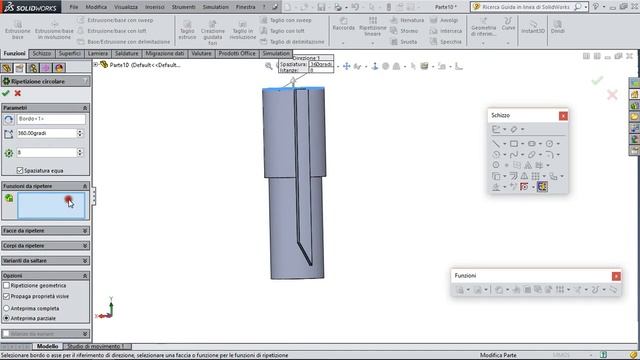Open Line tool dropdown arrow in Schizzo
This screenshot has width=640, height=360.
(x=504, y=144)
